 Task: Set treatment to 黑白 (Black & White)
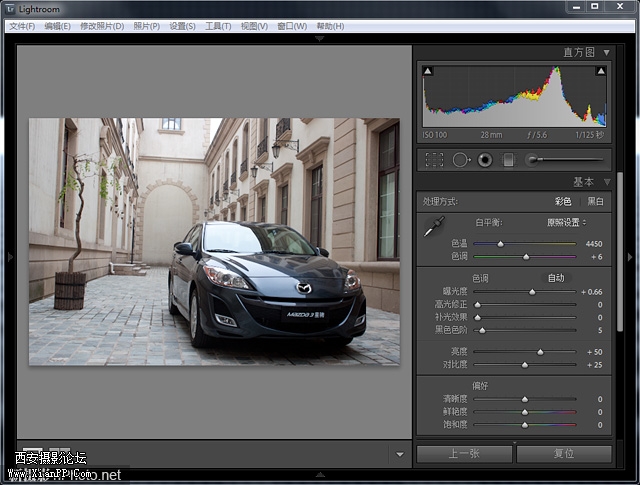596,201
